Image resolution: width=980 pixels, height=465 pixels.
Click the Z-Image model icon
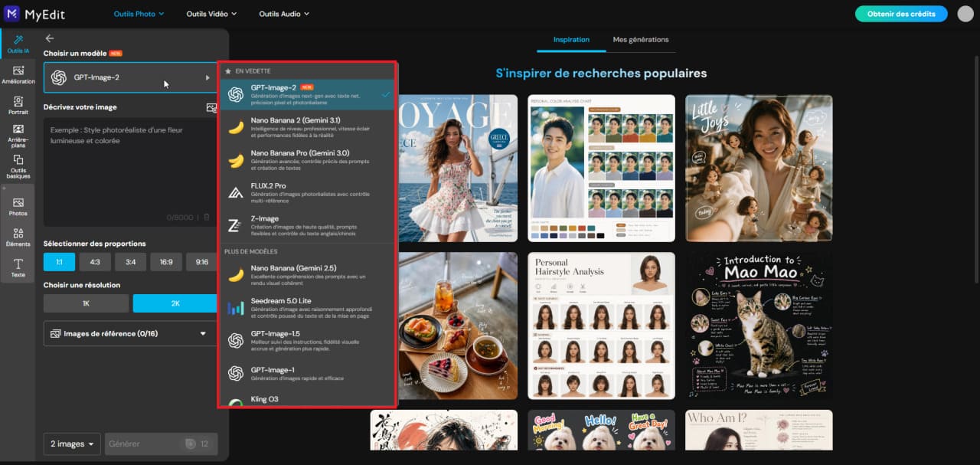[x=236, y=224]
